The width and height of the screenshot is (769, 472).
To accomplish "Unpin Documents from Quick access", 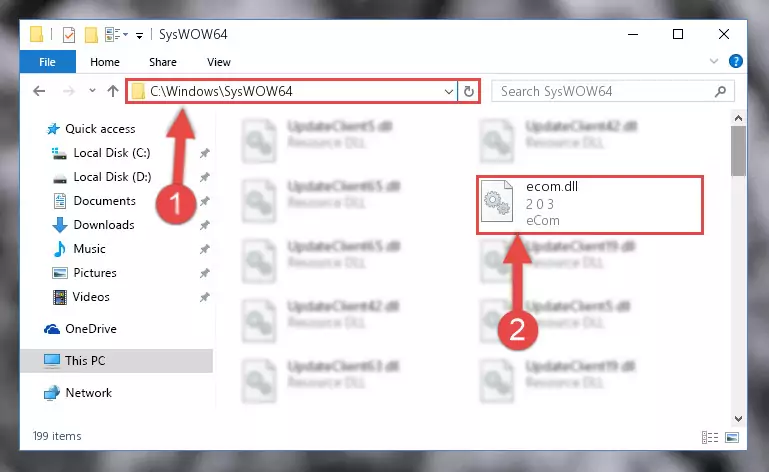I will point(205,201).
